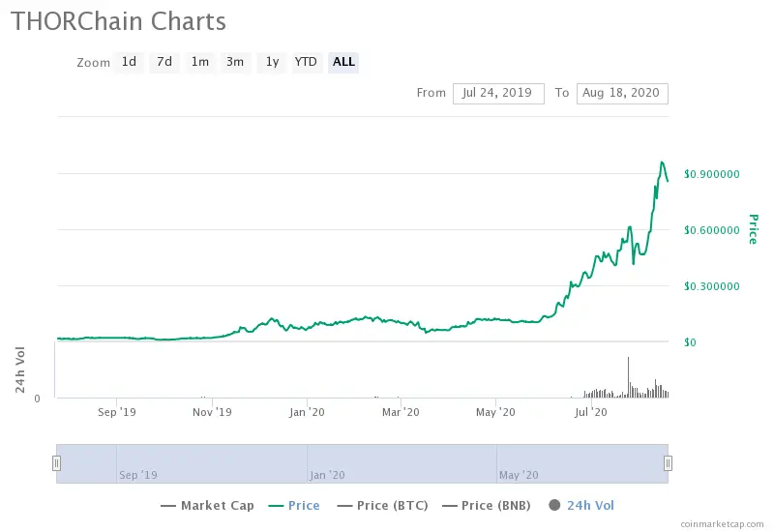Toggle the Market Cap series in legend
774x532 pixels.
207,506
